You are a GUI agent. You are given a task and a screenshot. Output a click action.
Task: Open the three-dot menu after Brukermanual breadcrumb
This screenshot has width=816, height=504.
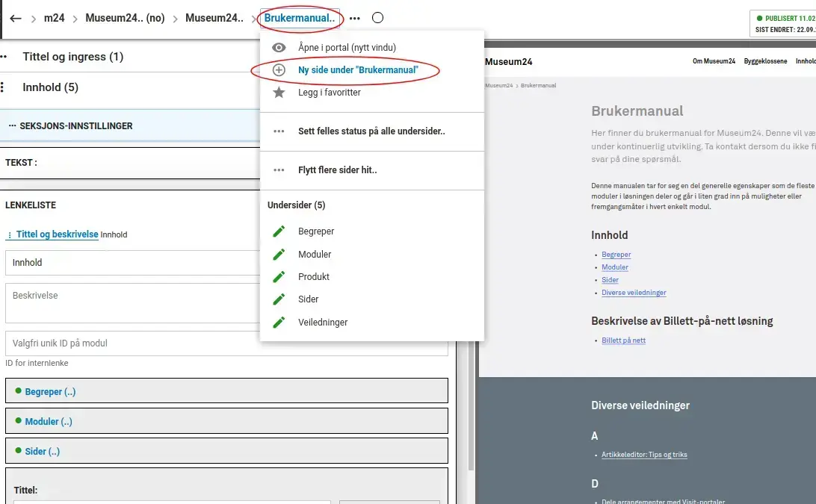pos(355,18)
